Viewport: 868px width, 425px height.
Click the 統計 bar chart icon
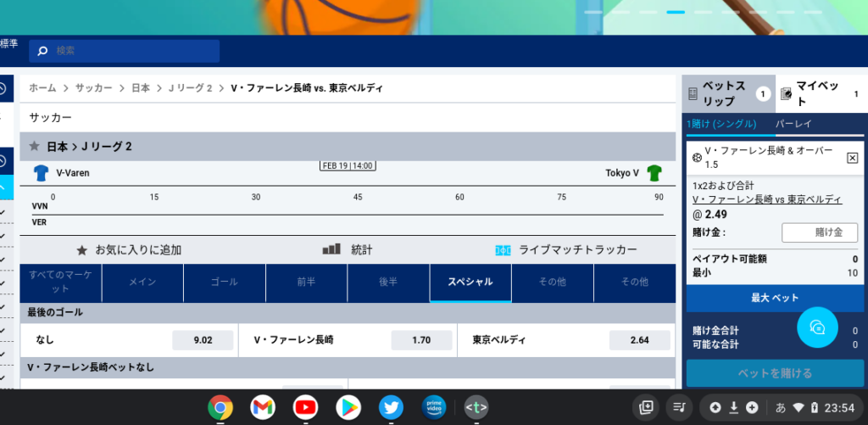tap(331, 249)
